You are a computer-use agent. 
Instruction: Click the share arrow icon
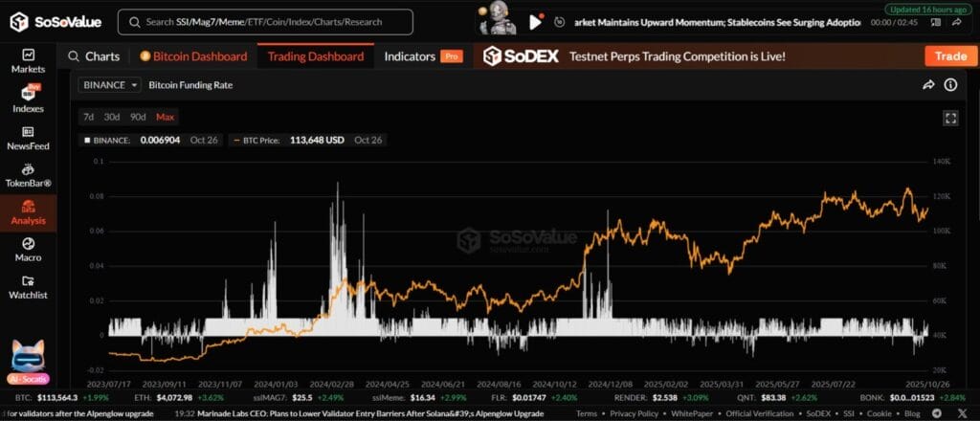927,85
